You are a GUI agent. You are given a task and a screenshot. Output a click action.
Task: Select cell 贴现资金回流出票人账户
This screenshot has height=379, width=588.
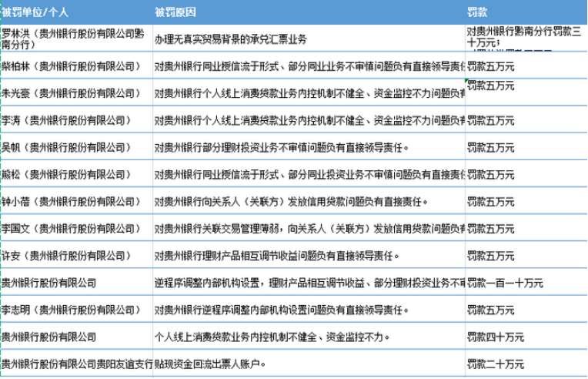[x=309, y=363]
